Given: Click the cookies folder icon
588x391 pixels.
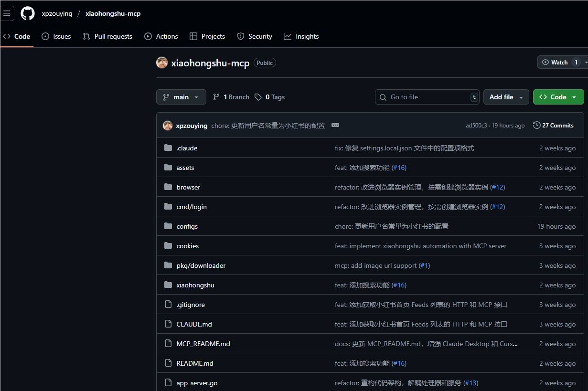Looking at the screenshot, I should pyautogui.click(x=168, y=246).
